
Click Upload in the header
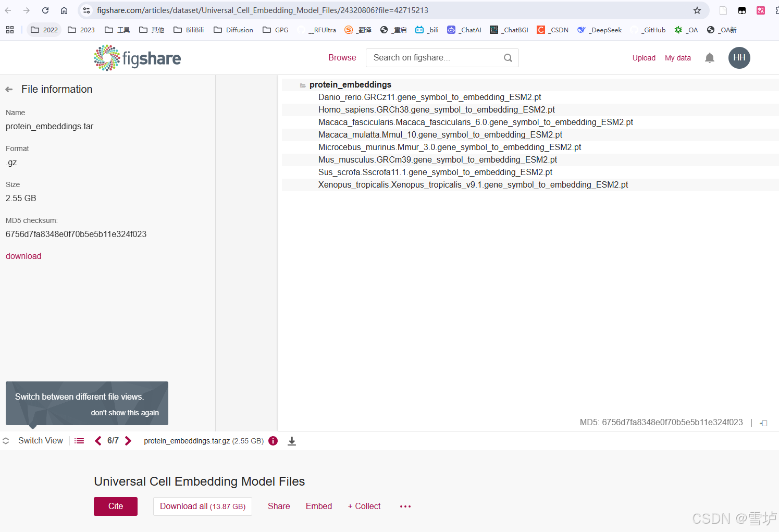(644, 58)
